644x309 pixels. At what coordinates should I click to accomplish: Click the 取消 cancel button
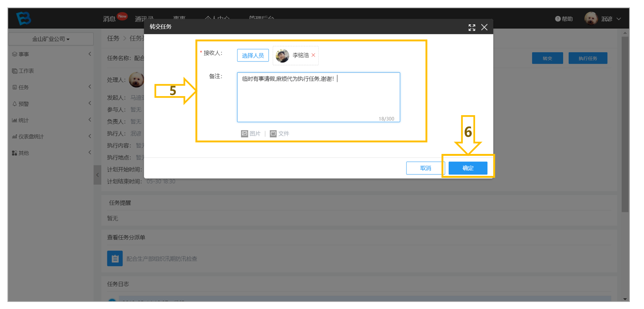425,168
